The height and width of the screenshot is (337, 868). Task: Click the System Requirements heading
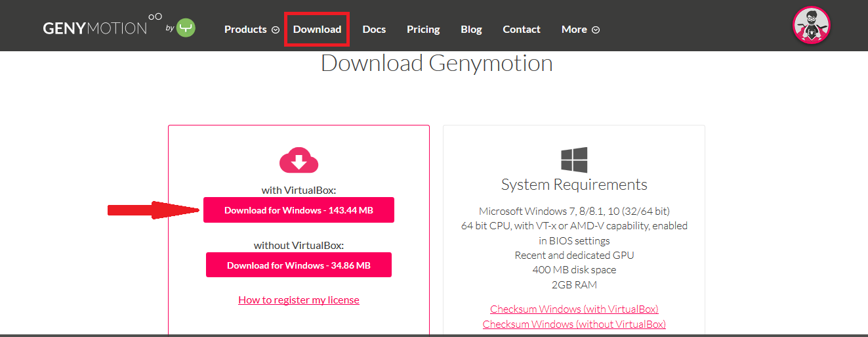pos(574,185)
